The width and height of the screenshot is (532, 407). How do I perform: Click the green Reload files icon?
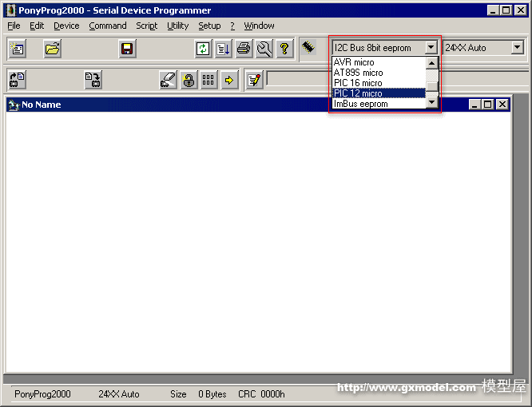point(204,49)
